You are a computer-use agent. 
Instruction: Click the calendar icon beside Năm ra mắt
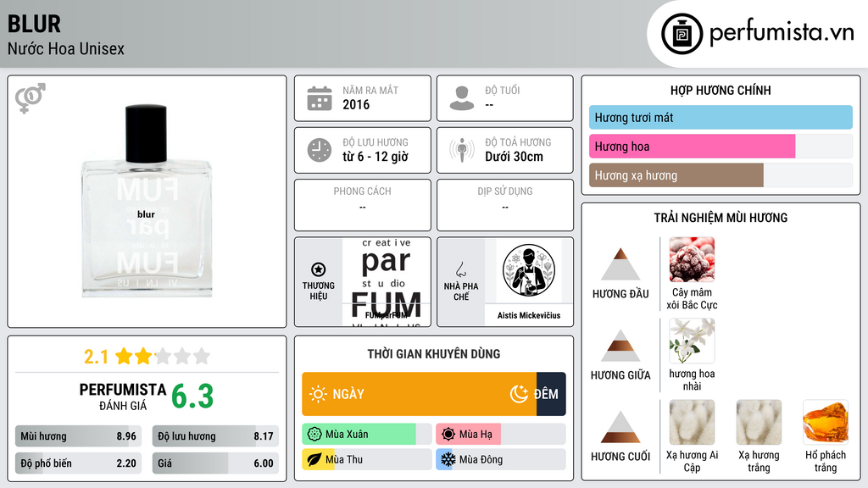(x=320, y=98)
